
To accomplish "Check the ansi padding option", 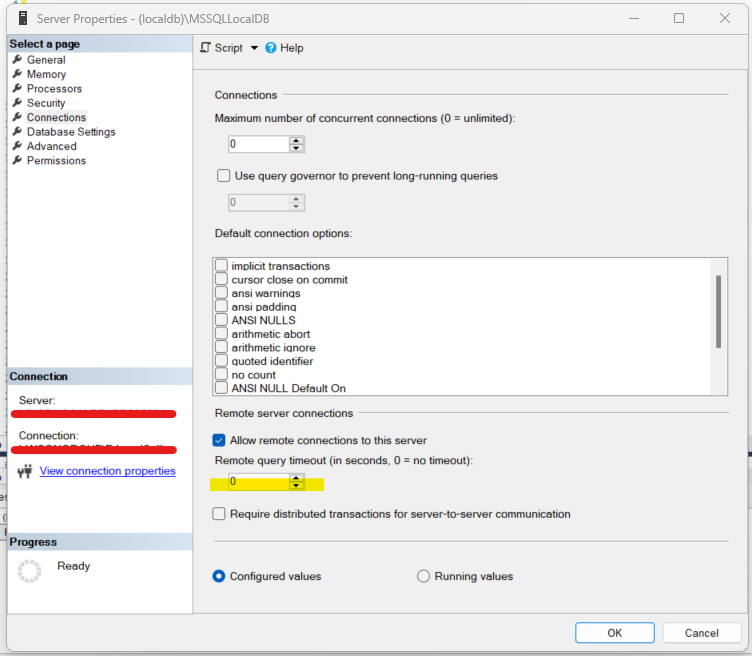I will (221, 306).
